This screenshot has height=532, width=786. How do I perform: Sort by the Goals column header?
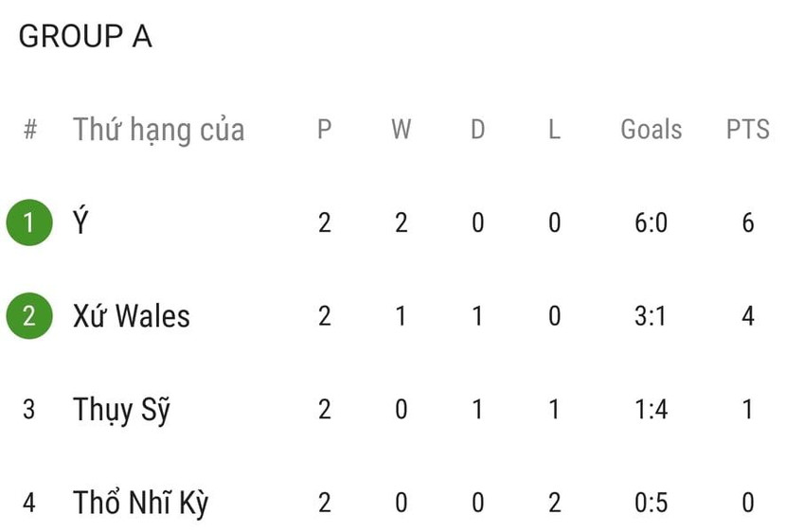(x=651, y=130)
